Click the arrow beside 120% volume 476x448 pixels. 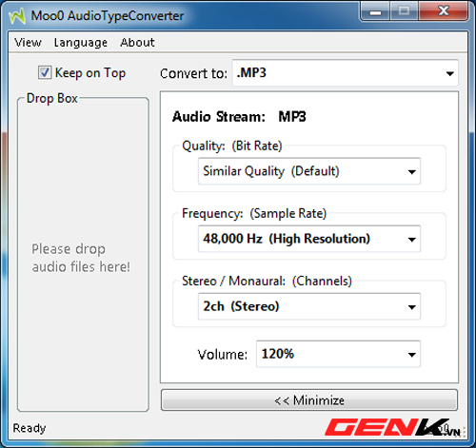point(411,355)
